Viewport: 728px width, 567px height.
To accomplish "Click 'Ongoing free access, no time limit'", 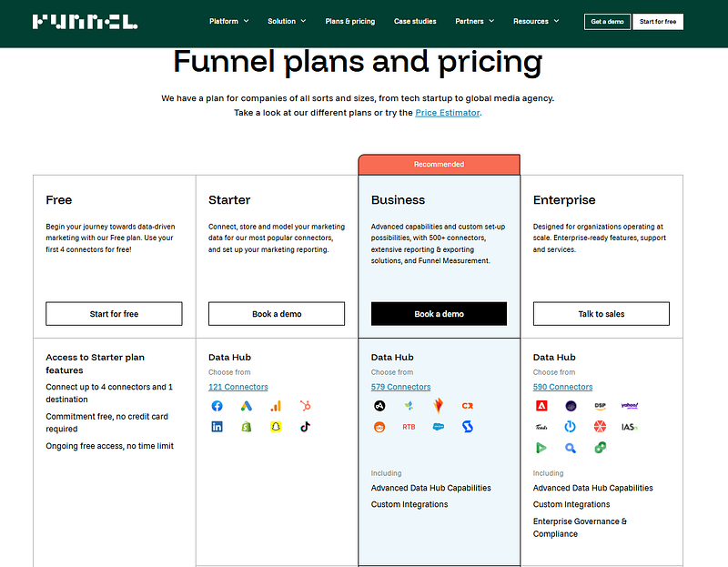I will click(109, 446).
